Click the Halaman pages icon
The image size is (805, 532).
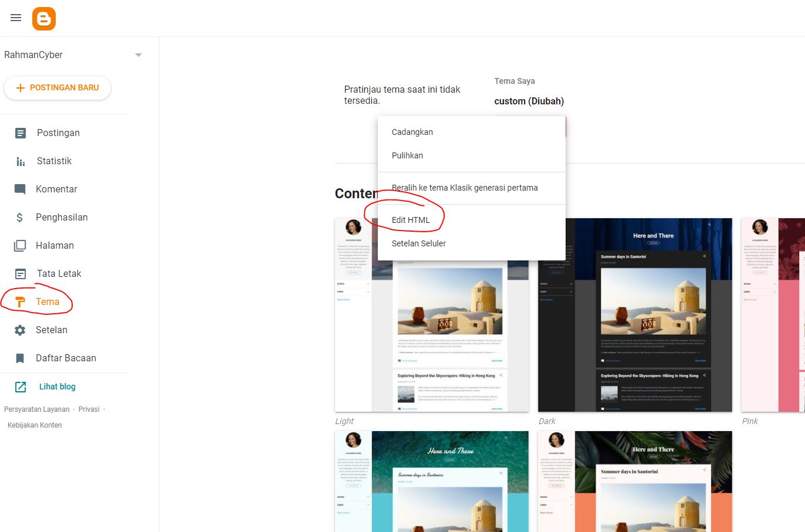[20, 246]
